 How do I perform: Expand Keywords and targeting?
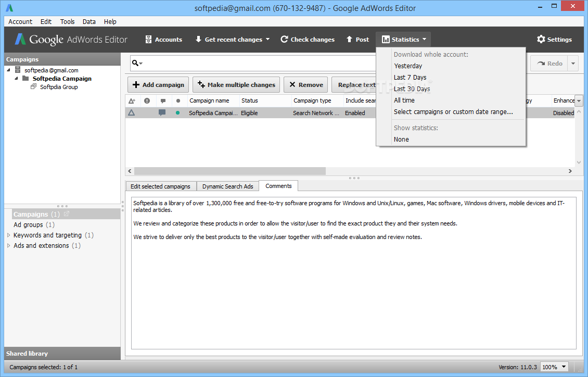click(9, 235)
